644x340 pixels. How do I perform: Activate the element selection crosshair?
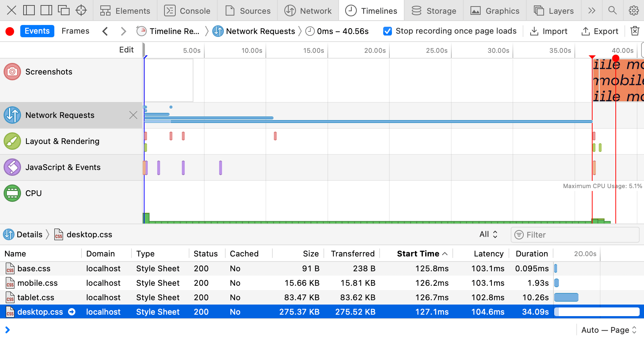point(81,10)
